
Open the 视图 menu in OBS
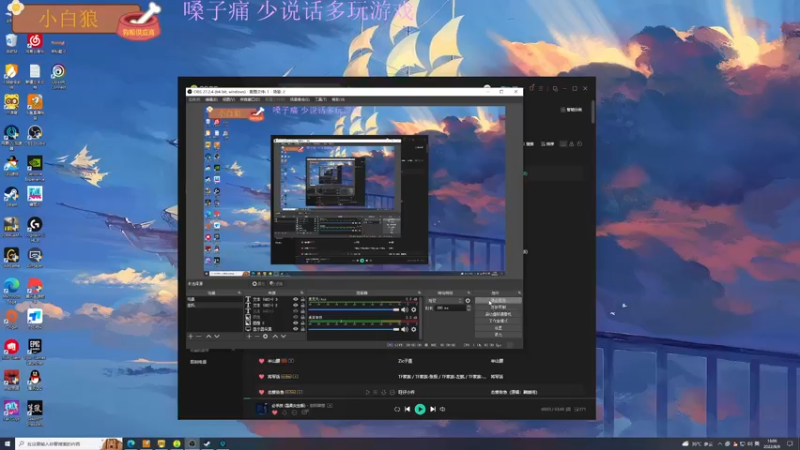229,99
